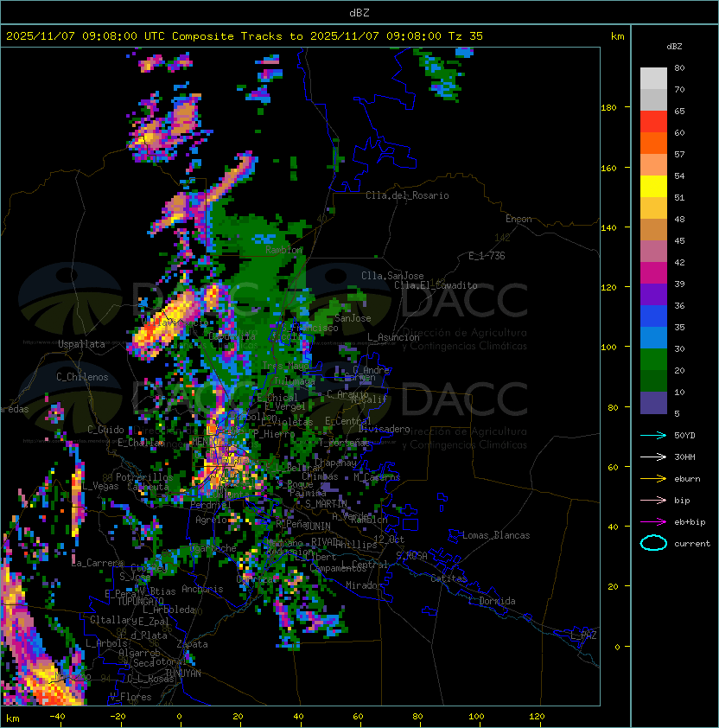
Task: Click the white 30HM arrow in legend
Action: [653, 457]
